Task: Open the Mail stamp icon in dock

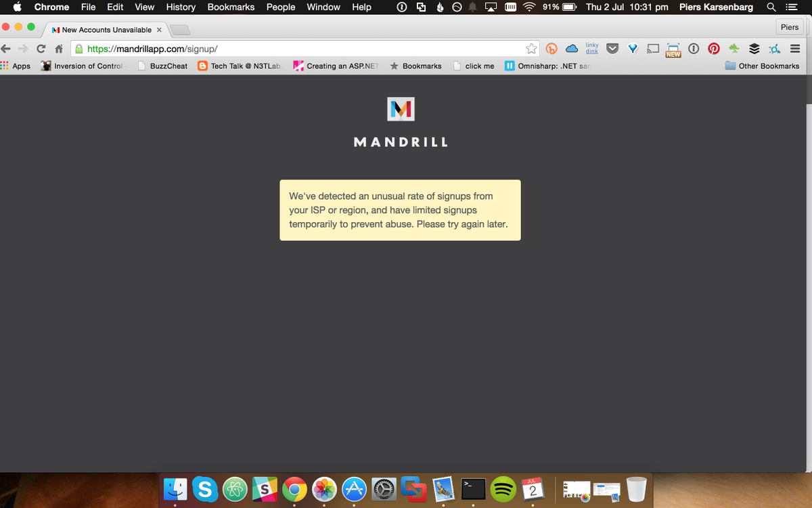Action: tap(443, 488)
